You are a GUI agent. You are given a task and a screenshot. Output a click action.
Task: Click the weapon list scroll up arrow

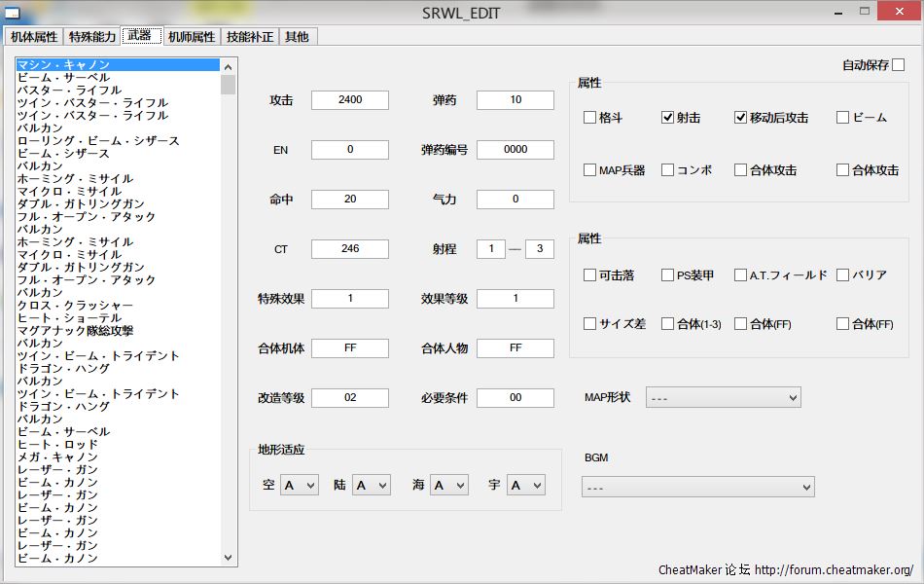(x=229, y=67)
